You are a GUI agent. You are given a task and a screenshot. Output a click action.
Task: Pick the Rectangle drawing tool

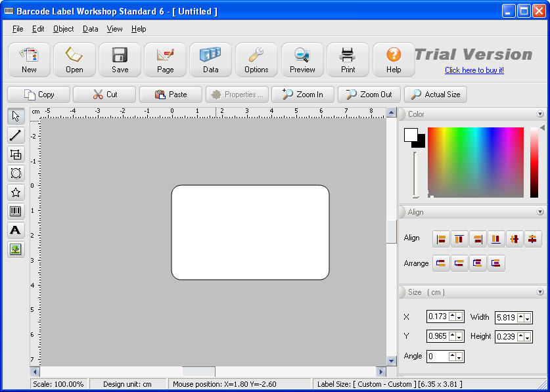point(15,154)
